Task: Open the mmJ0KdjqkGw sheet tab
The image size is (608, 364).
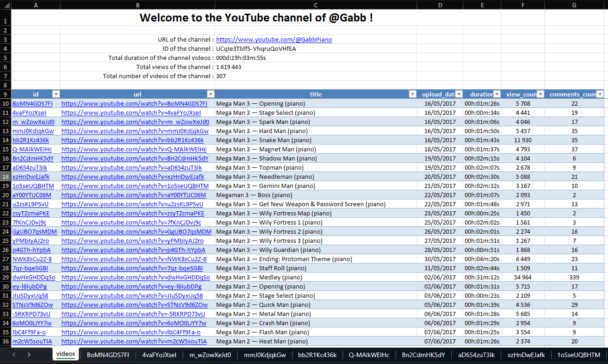Action: pyautogui.click(x=265, y=355)
